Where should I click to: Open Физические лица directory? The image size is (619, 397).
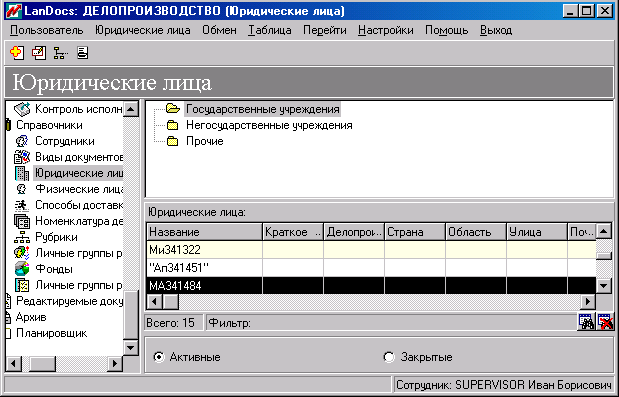coord(79,189)
